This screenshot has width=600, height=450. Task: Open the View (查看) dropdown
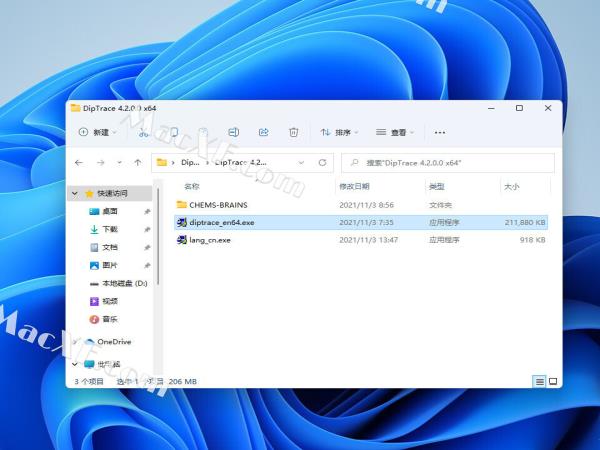(x=395, y=132)
